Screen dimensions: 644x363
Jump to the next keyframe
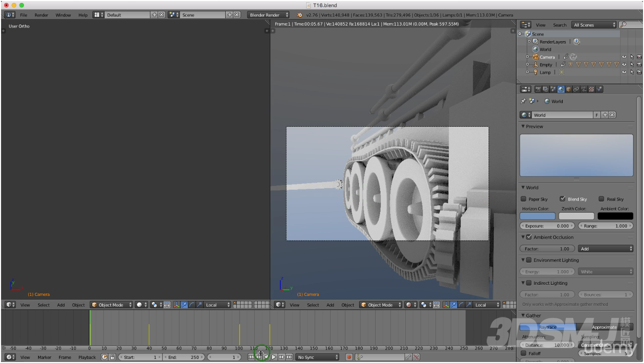pyautogui.click(x=282, y=357)
